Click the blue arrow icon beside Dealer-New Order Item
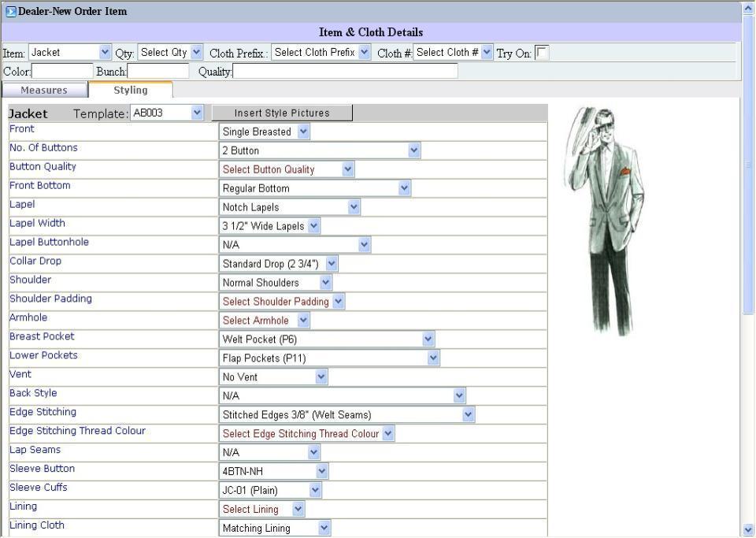This screenshot has width=756, height=538. click(11, 11)
